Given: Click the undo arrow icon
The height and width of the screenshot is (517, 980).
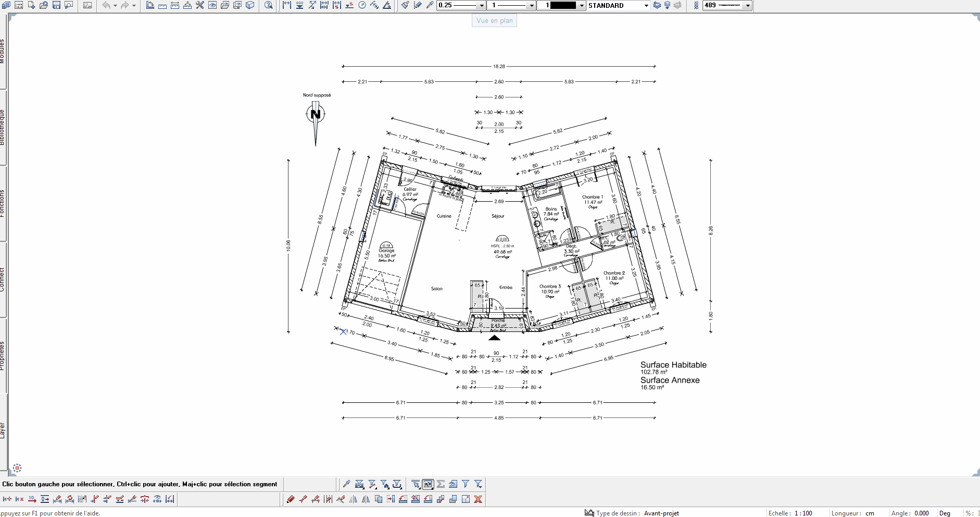Looking at the screenshot, I should click(106, 5).
